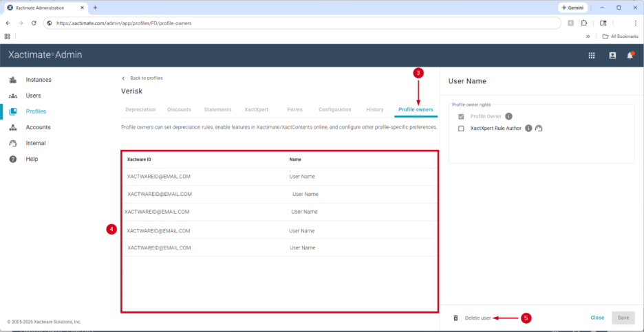Enable the XactXpert Rule Author checkbox
Viewport: 644px width, 332px height.
461,129
